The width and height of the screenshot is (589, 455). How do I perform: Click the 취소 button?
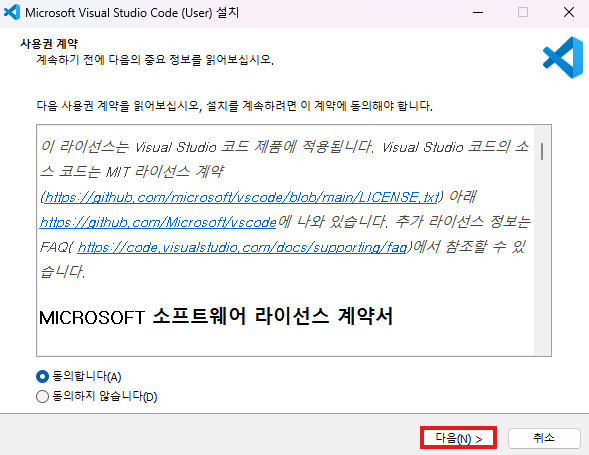pos(544,438)
